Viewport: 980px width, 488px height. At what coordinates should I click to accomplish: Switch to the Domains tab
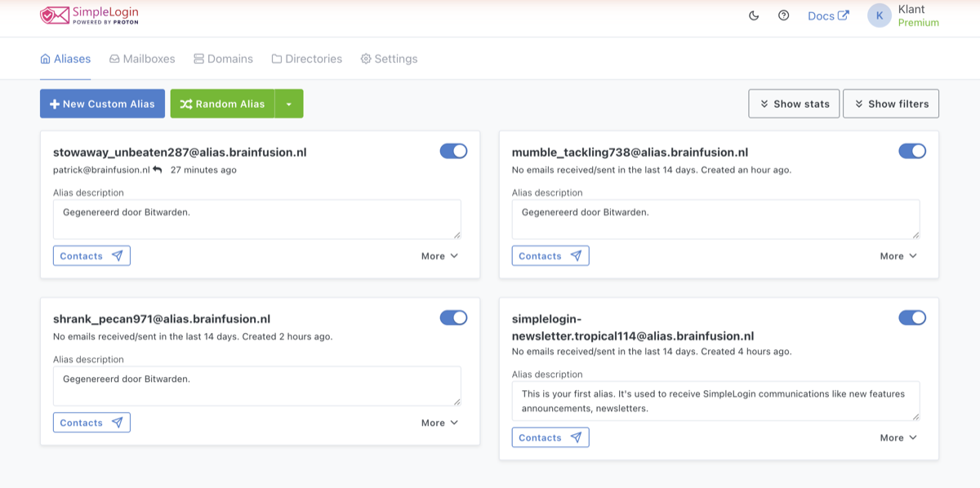point(223,59)
